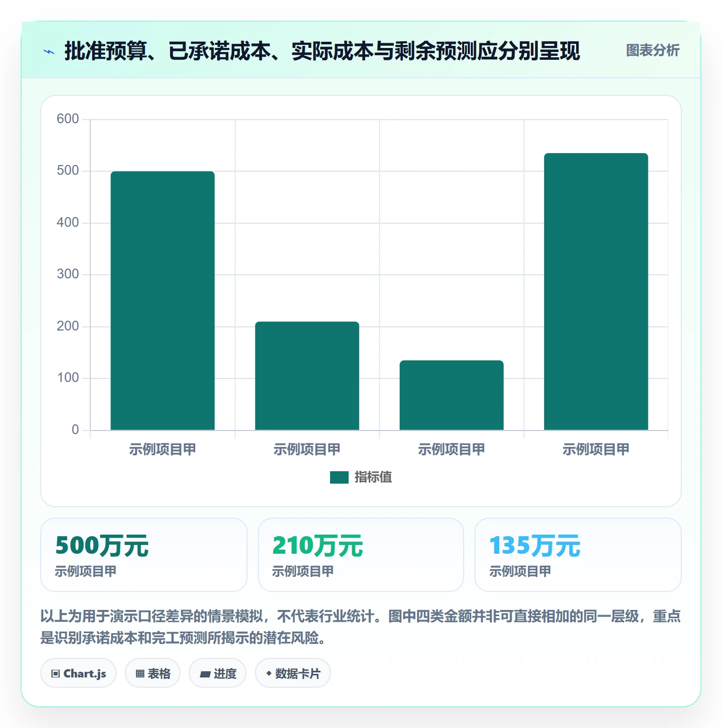722x728 pixels.
Task: Click the grid icon in 表格 chip
Action: coord(140,674)
